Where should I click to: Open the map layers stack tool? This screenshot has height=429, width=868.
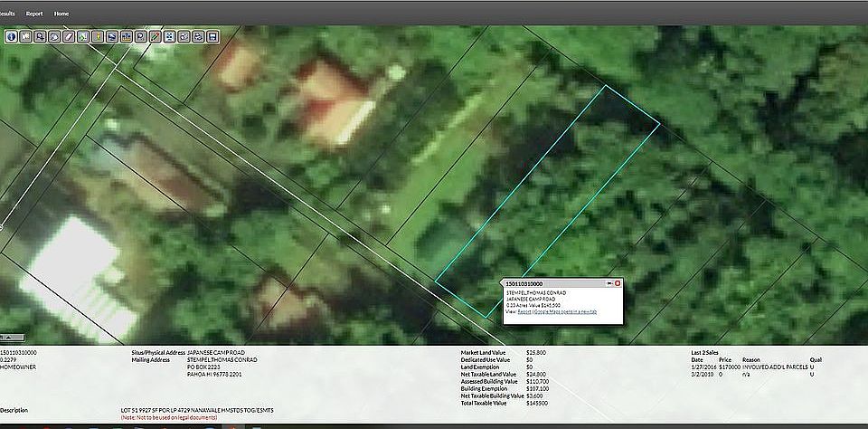[112, 37]
